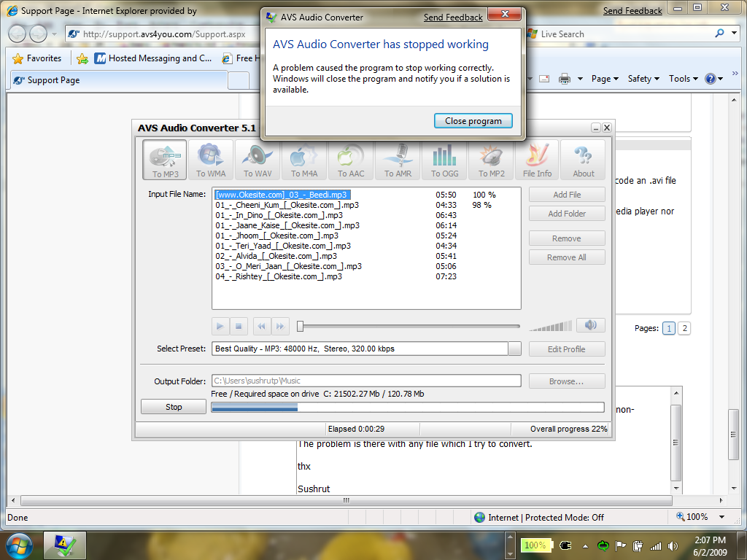
Task: Expand the Select Preset dropdown
Action: click(515, 349)
